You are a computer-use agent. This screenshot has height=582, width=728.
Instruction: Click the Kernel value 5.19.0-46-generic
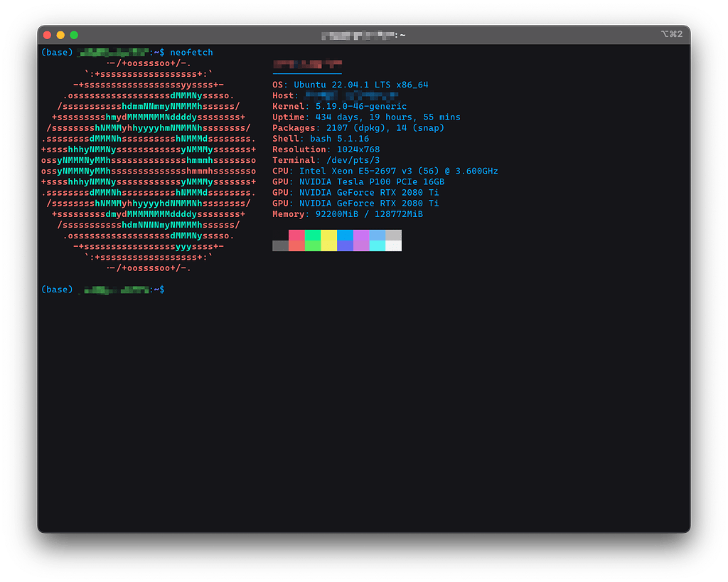tap(360, 106)
